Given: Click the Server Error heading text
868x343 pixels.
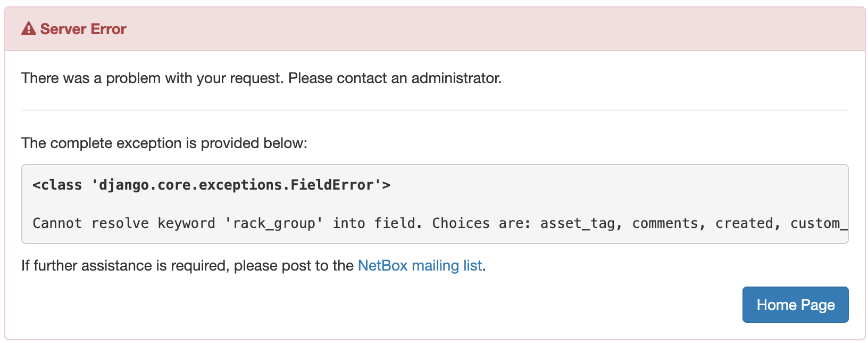Looking at the screenshot, I should tap(84, 29).
